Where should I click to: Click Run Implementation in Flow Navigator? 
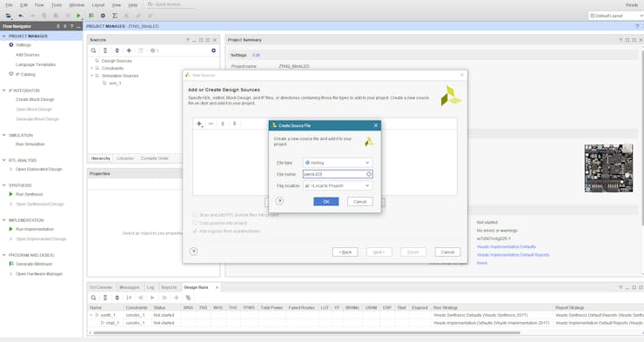tap(35, 229)
